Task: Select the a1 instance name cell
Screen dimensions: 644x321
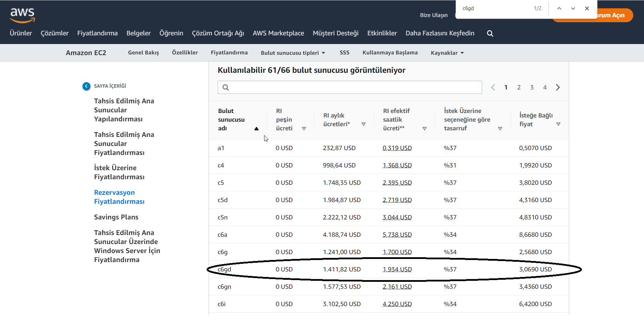Action: tap(221, 148)
